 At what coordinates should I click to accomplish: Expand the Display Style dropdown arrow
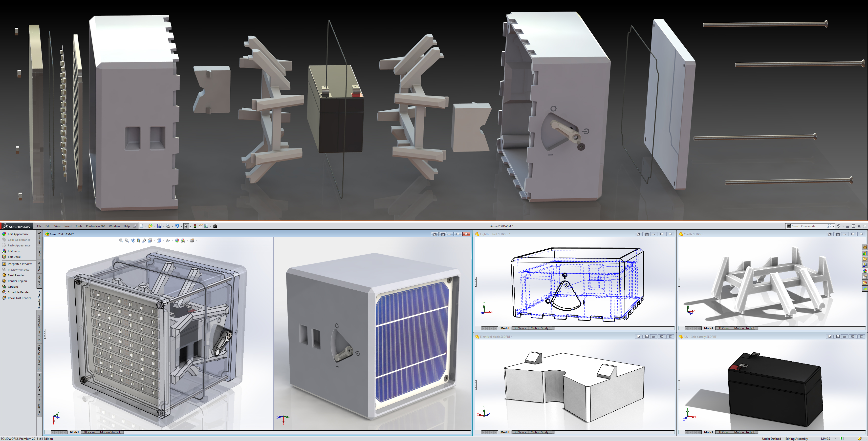coord(164,241)
